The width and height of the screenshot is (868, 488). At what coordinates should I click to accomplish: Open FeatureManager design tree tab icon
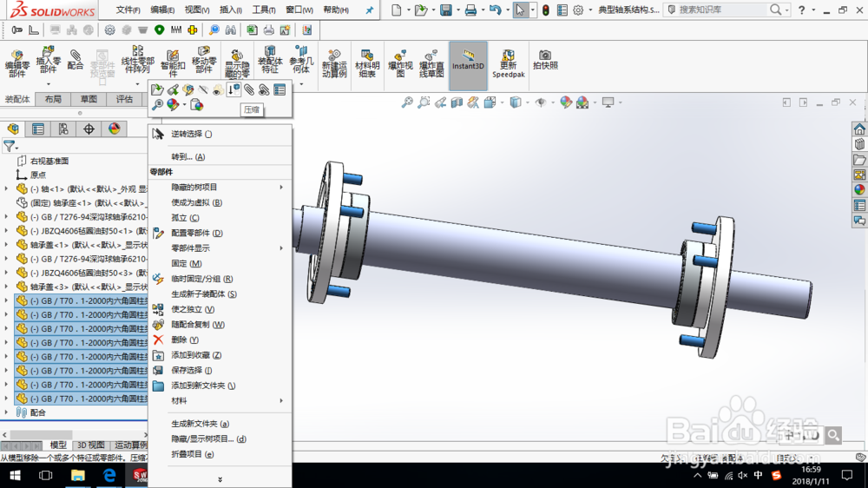point(13,129)
